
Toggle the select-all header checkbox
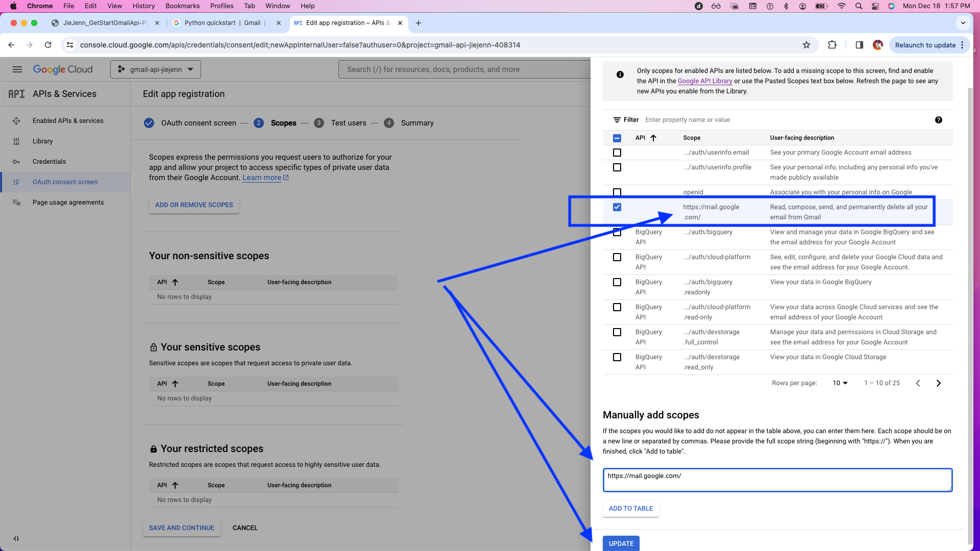(617, 138)
